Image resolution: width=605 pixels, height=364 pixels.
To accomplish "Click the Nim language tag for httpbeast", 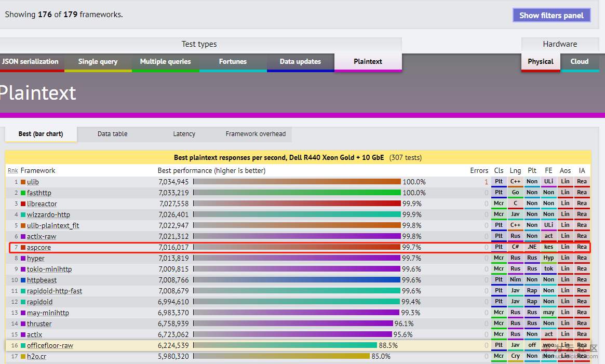I will tap(516, 279).
